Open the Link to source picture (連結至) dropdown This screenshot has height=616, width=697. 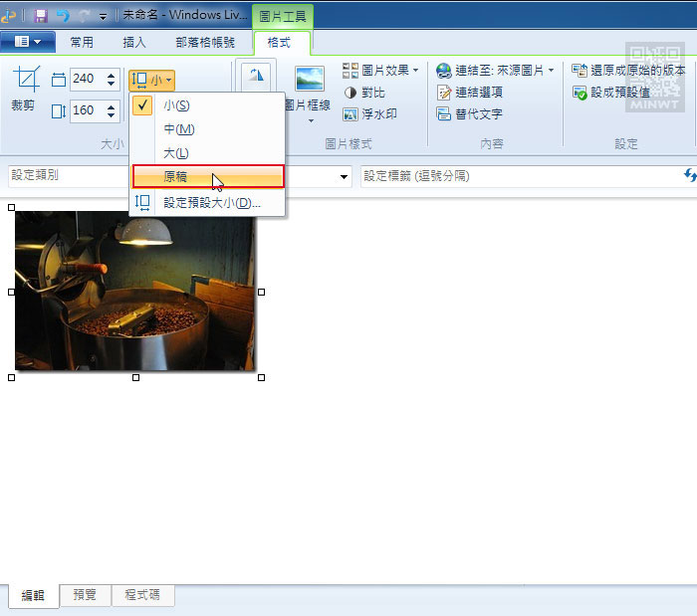(495, 71)
